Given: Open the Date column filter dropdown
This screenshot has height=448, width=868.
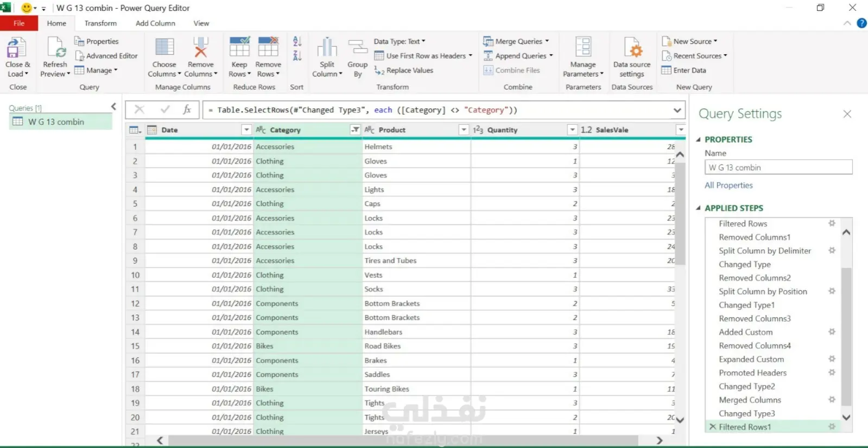Looking at the screenshot, I should [x=246, y=130].
